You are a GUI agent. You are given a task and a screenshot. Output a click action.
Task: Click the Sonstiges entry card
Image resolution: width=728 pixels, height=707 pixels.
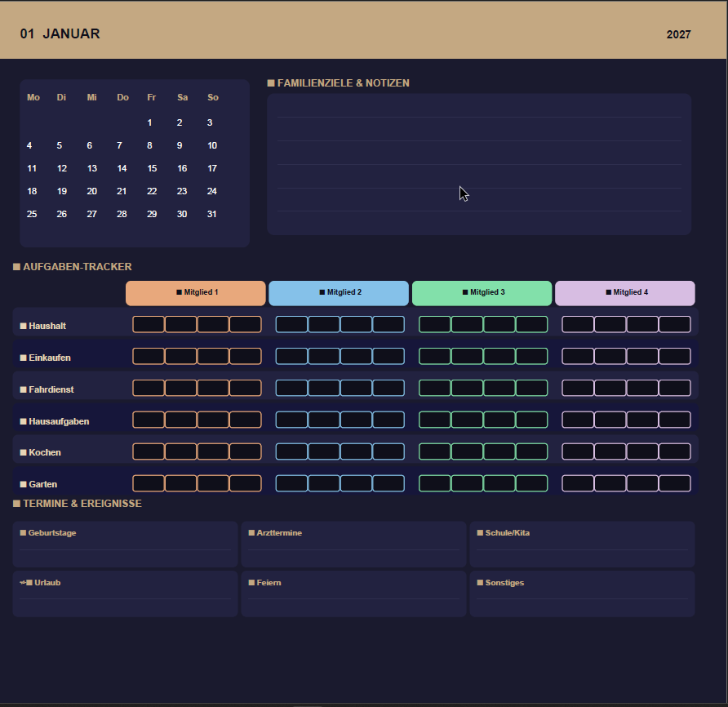(x=582, y=594)
